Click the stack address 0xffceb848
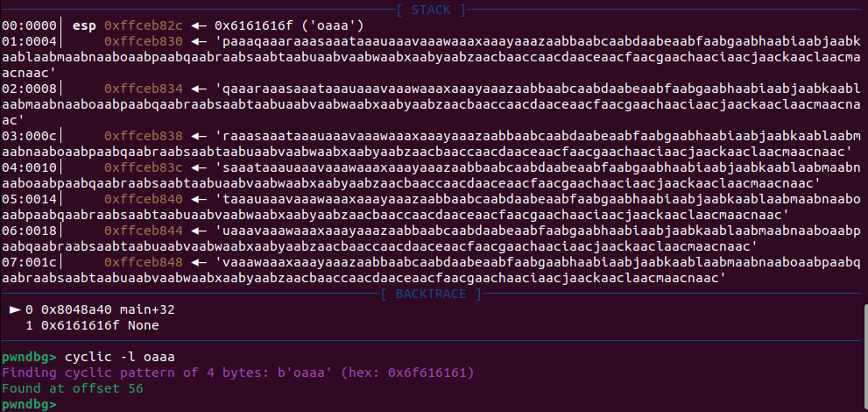 click(143, 262)
